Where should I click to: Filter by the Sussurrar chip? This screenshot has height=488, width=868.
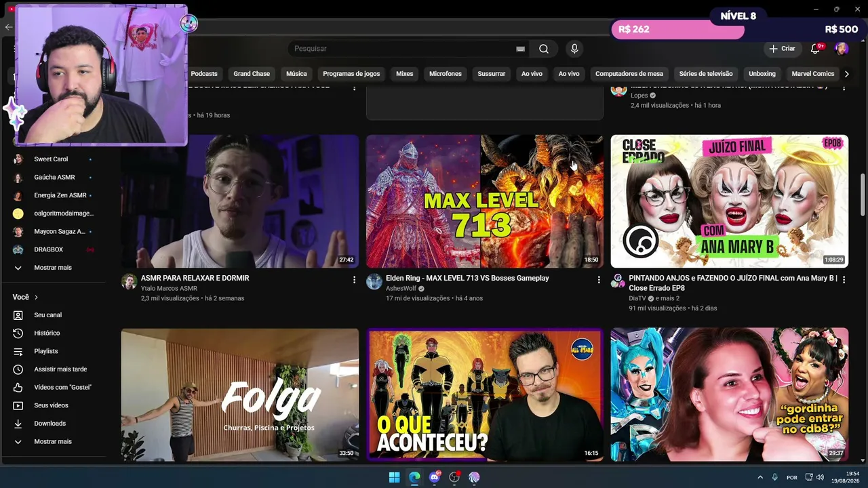[492, 74]
